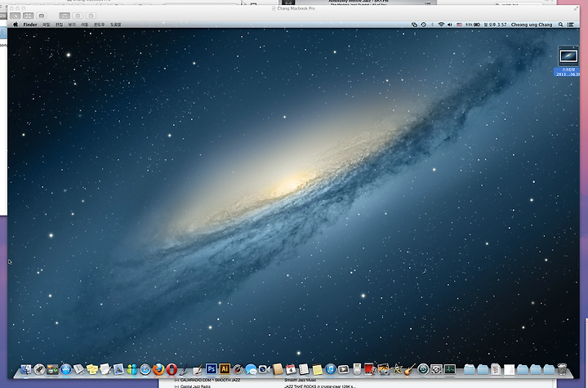Open Reminders checklist icon
588x388 pixels.
[304, 369]
